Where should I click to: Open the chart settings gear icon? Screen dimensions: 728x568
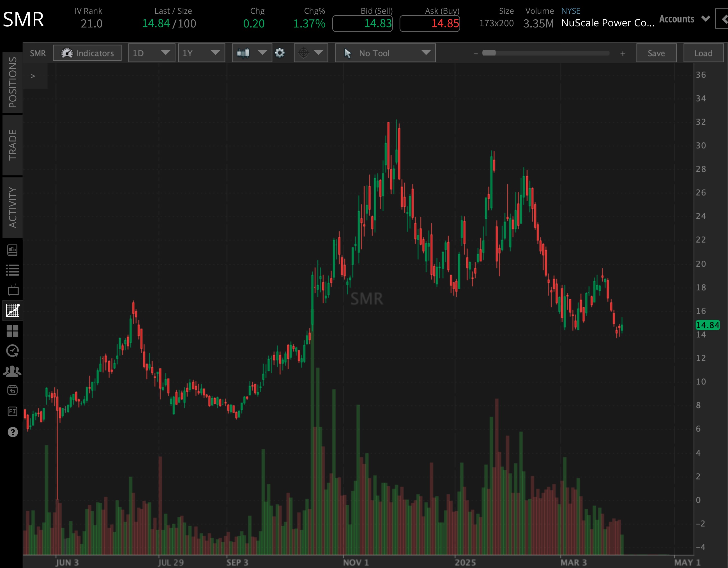(x=280, y=53)
